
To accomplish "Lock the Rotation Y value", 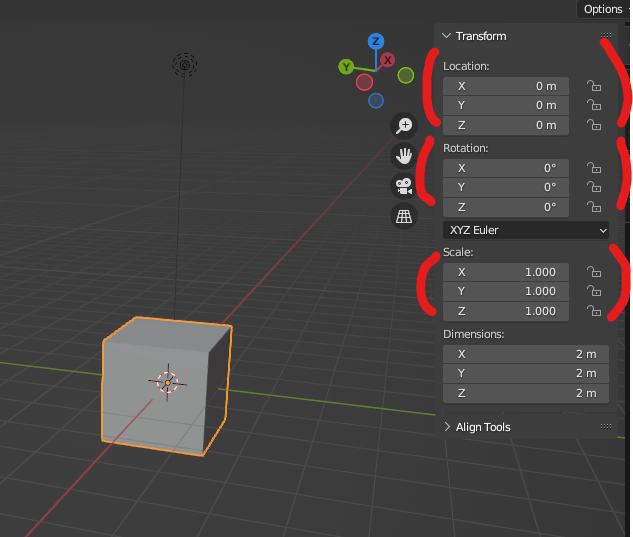I will click(593, 187).
